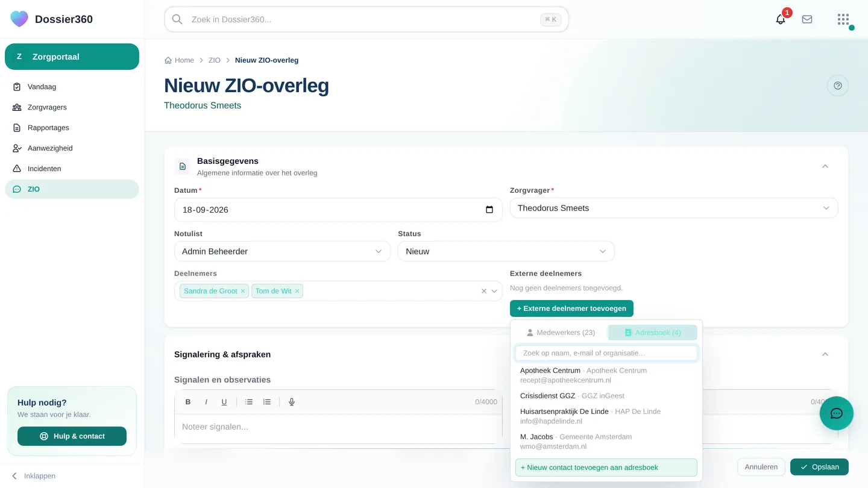Switch to the Medewerkers (23) tab
Viewport: 868px width, 488px height.
point(561,333)
